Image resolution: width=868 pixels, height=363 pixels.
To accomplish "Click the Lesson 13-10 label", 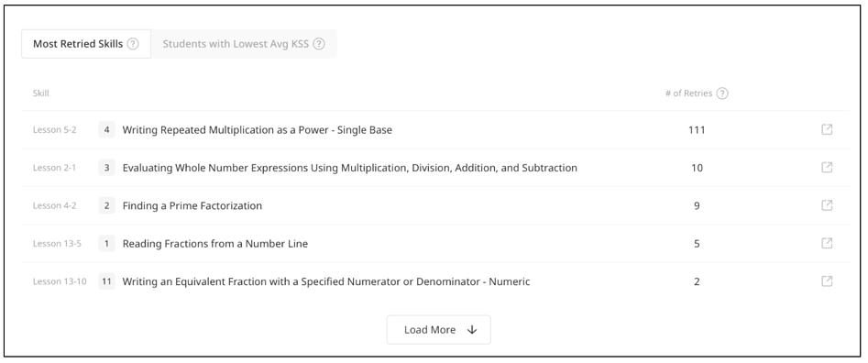I will coord(60,281).
